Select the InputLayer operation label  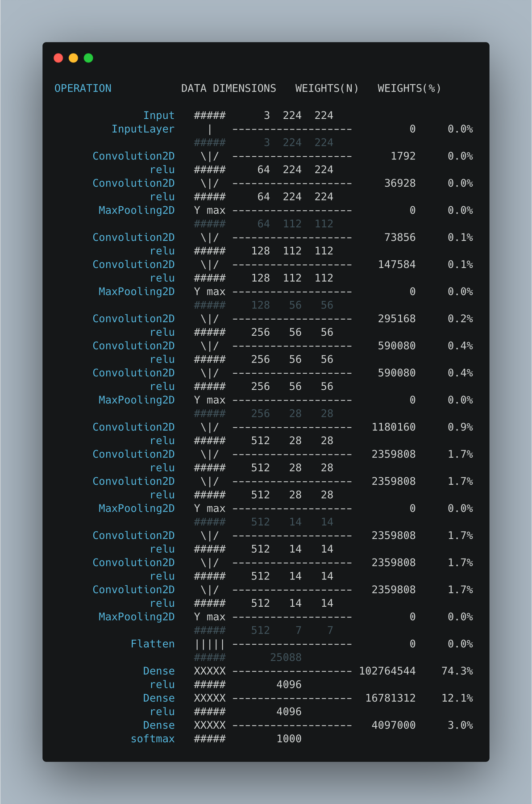143,129
